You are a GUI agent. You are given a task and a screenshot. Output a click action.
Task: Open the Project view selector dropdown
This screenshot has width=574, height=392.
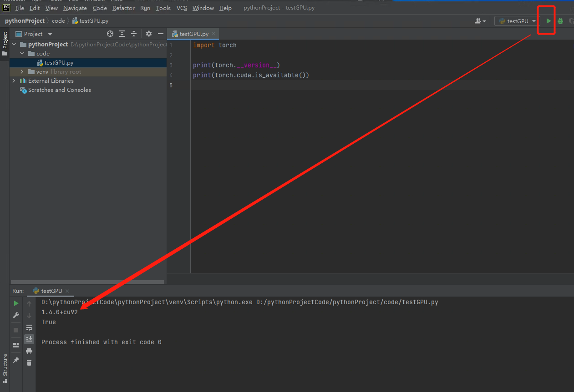(x=34, y=34)
